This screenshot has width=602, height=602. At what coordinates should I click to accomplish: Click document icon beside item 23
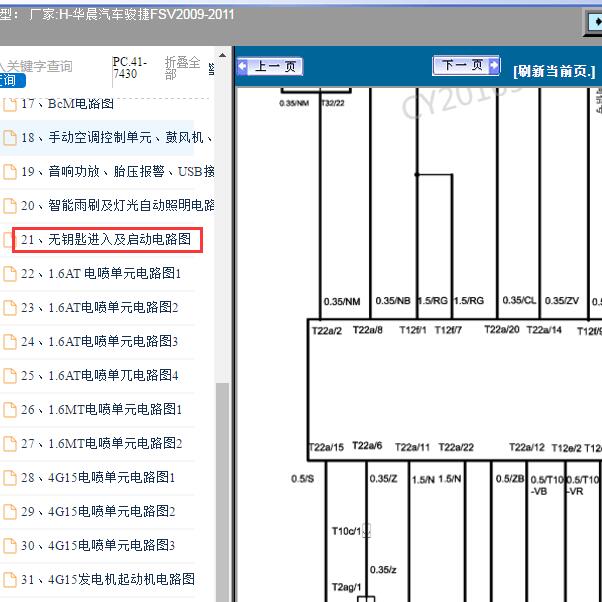pos(10,308)
